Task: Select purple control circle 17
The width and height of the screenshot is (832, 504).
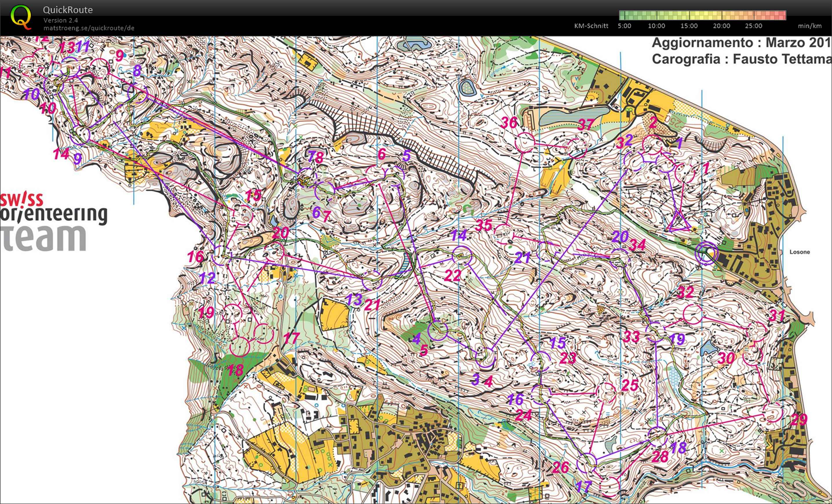Action: 587,463
